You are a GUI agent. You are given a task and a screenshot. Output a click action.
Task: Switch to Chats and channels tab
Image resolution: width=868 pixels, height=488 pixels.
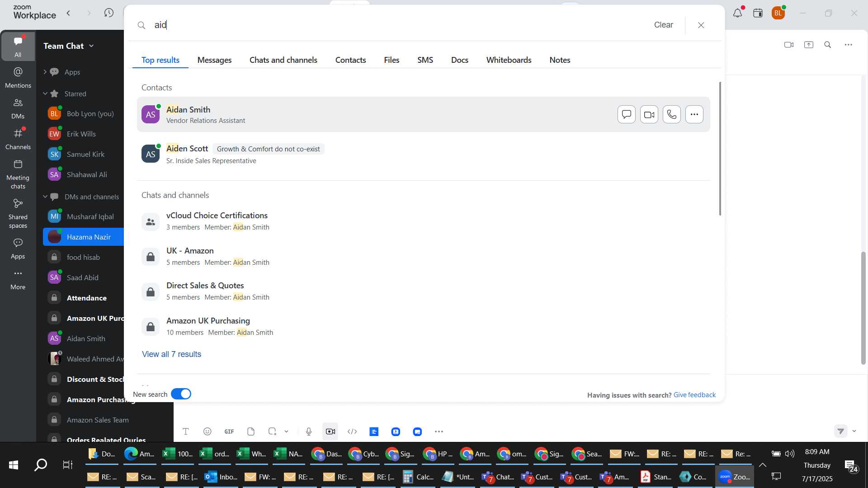283,60
